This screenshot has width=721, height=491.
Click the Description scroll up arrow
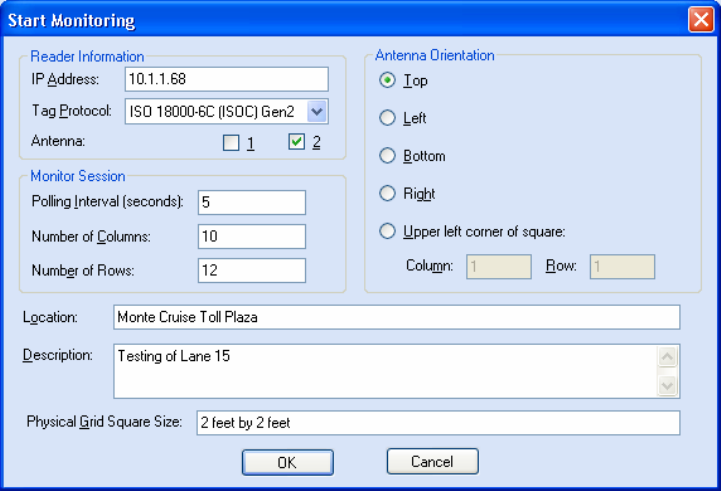pyautogui.click(x=667, y=357)
